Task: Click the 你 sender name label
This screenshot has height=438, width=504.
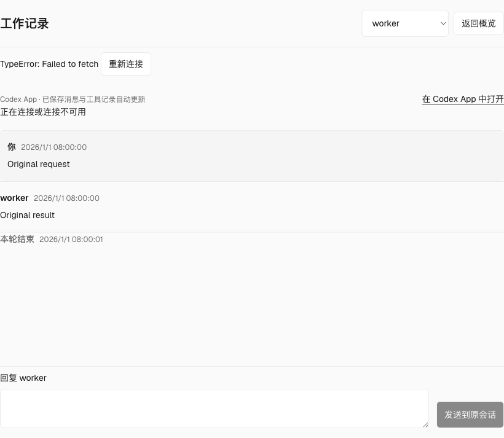Action: click(12, 147)
